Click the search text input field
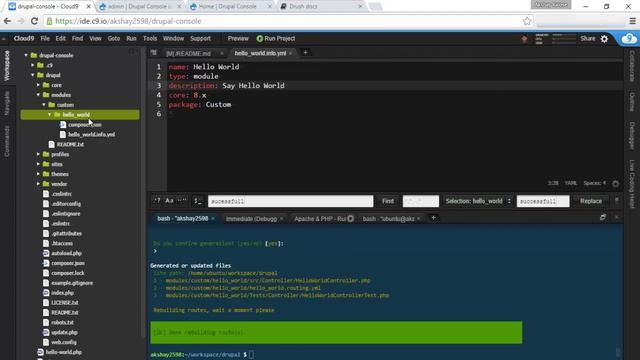640x360 pixels. [x=290, y=201]
